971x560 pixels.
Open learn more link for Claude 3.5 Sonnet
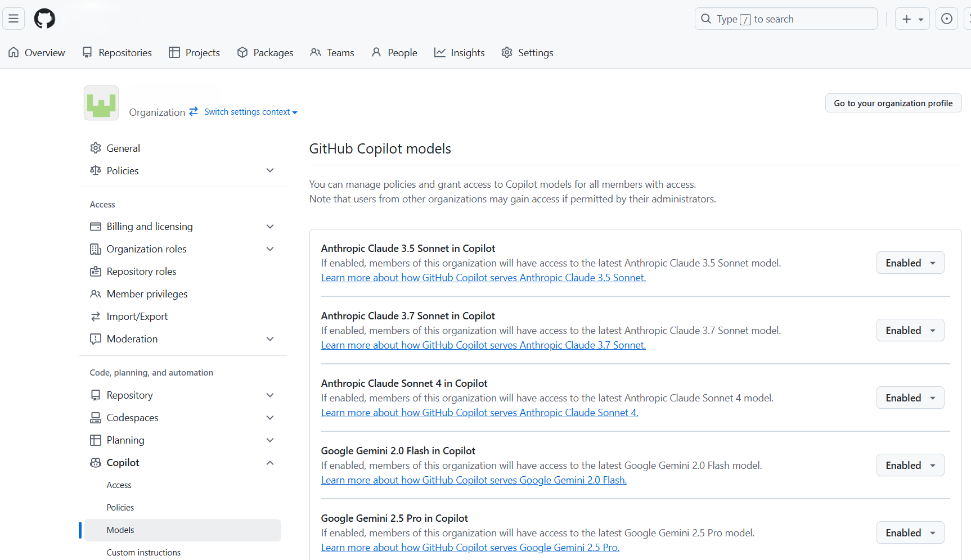[x=483, y=278]
